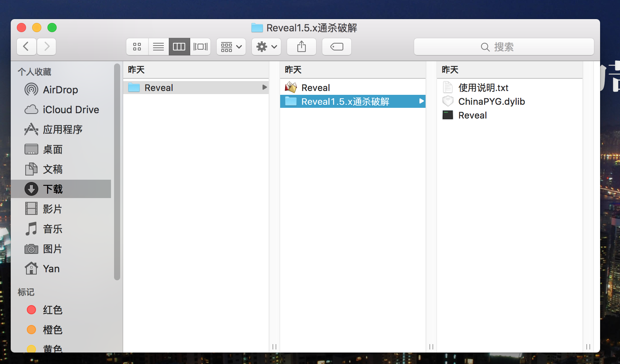Select 下载 in the sidebar
This screenshot has width=620, height=364.
click(x=61, y=189)
